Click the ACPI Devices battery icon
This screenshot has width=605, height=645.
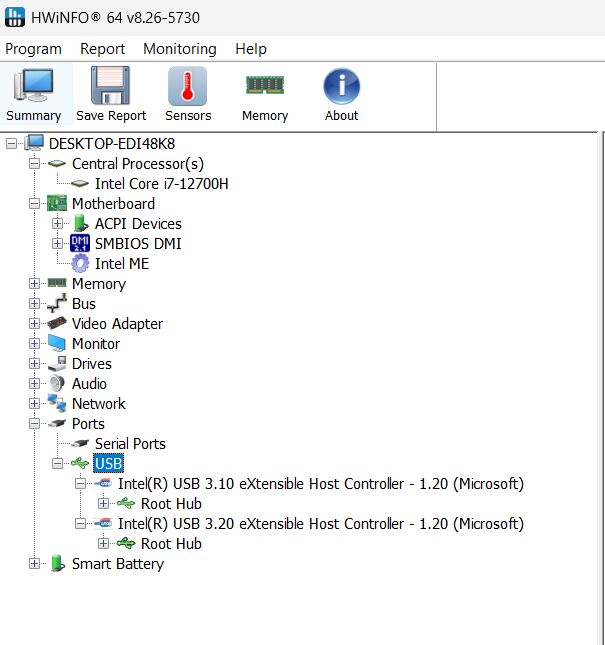pos(80,223)
